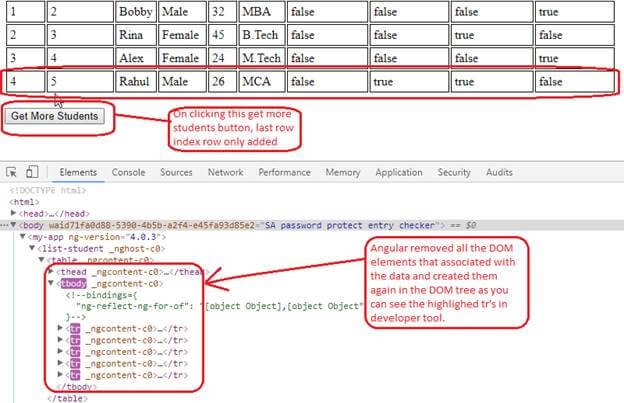
Task: Click the M.Tech course cell
Action: [261, 58]
